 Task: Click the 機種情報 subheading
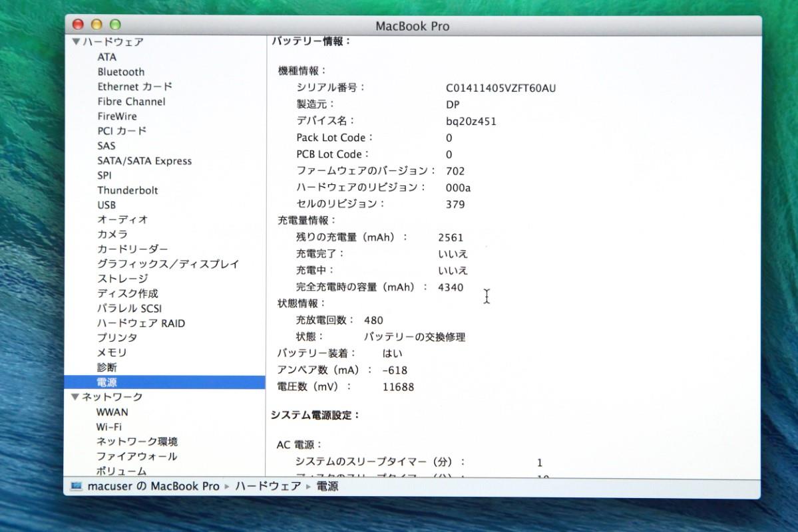[301, 71]
